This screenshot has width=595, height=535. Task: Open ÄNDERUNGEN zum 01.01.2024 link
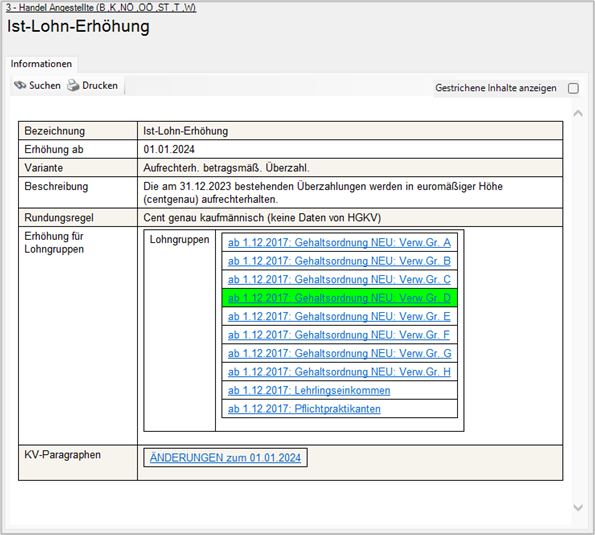(225, 458)
